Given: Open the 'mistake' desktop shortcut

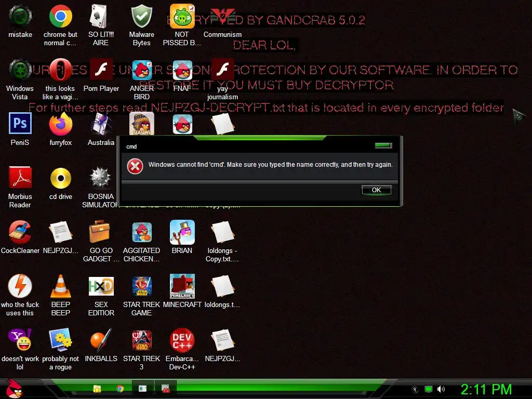Looking at the screenshot, I should coord(20,21).
